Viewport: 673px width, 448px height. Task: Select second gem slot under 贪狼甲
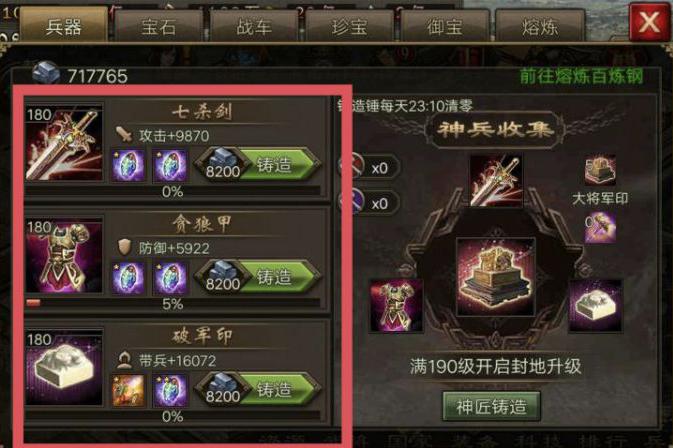coord(170,278)
